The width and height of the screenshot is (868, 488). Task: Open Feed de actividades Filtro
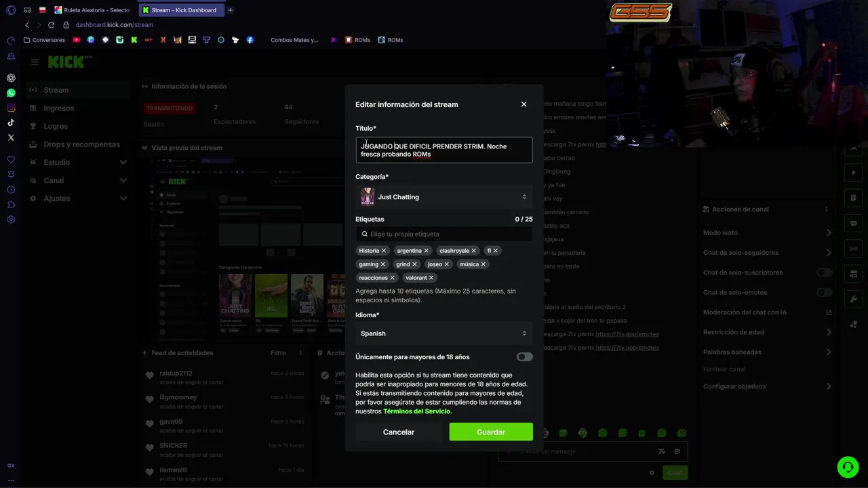coord(278,353)
